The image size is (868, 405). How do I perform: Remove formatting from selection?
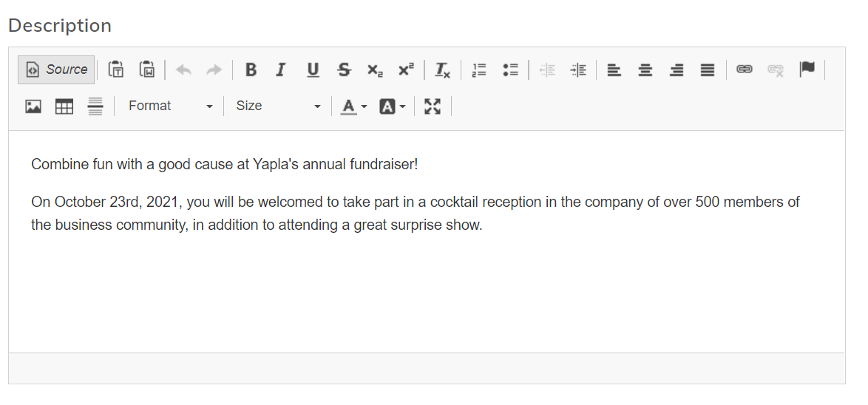click(x=442, y=69)
